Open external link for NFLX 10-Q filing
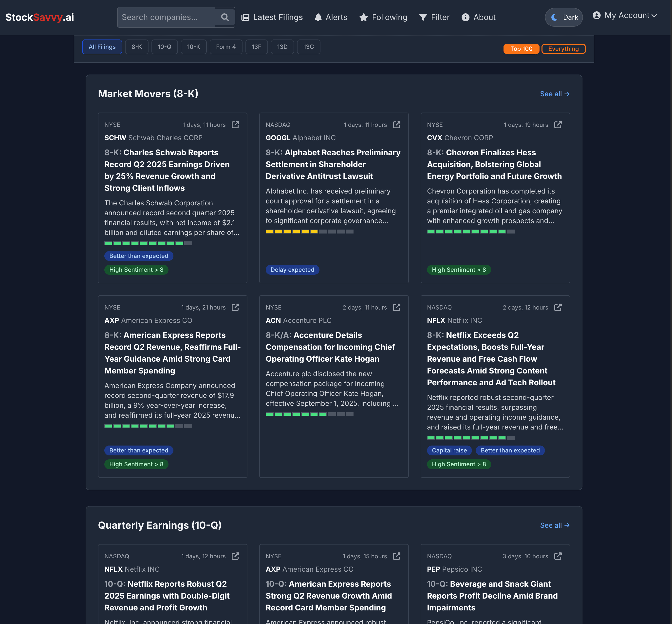 (235, 556)
